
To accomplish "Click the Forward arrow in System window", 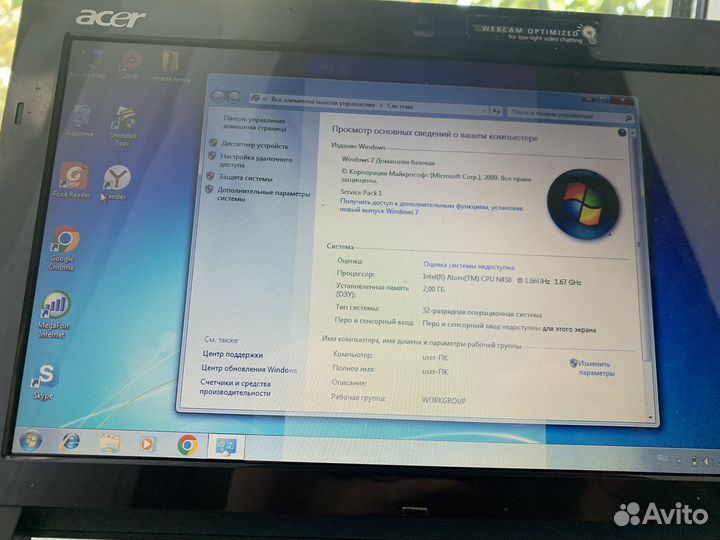I will click(234, 97).
